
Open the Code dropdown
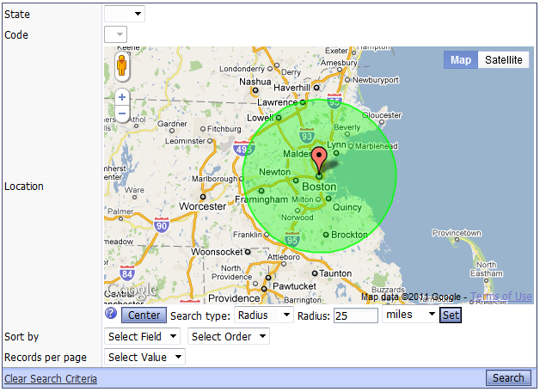[116, 34]
